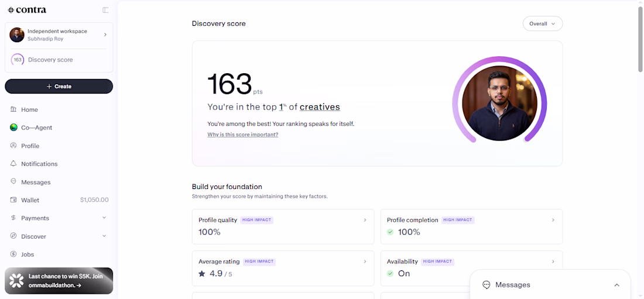Click the Home building icon
Image resolution: width=644 pixels, height=299 pixels.
pos(13,109)
